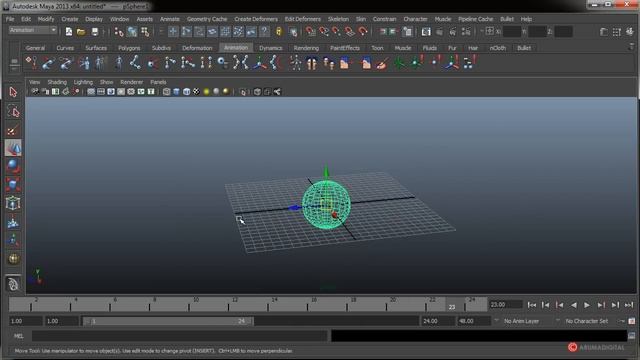Viewport: 640px width, 360px height.
Task: Go to start of playback range
Action: 531,305
